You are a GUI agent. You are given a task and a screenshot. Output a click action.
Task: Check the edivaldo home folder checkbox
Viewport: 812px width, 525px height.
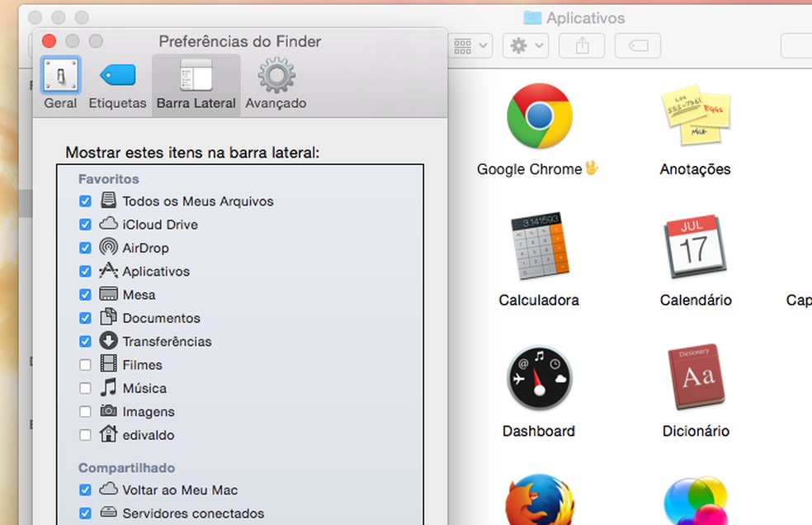[86, 435]
